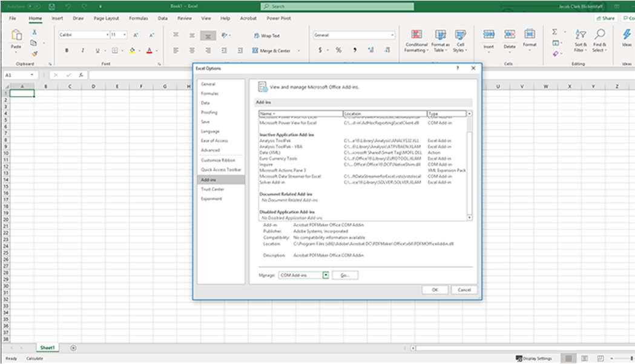Pick the yellow fill color button
Screen dimensions: 635x364
click(132, 51)
